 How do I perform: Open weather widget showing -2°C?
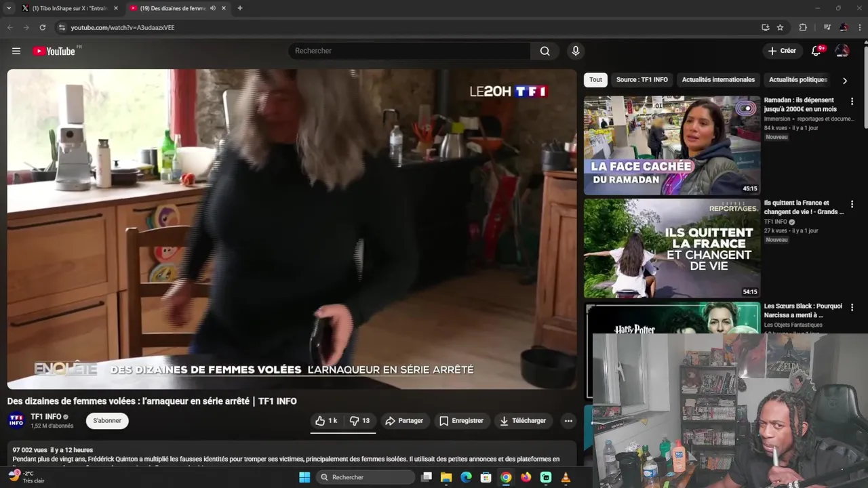click(x=26, y=477)
